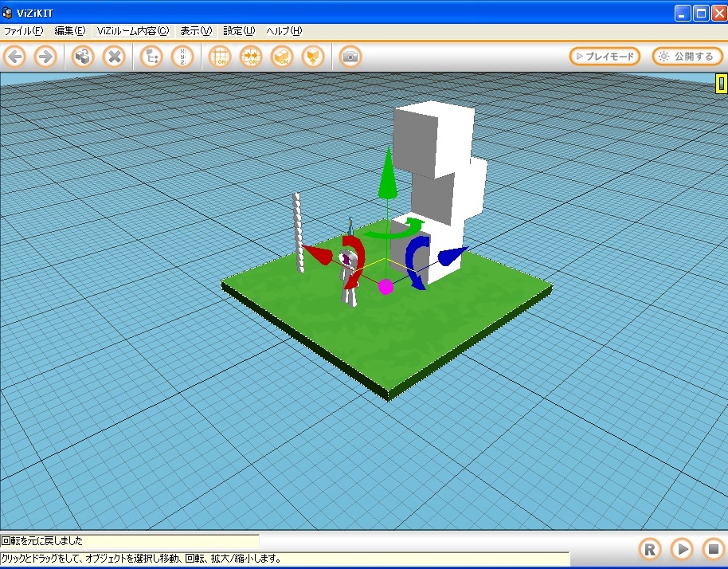Image resolution: width=728 pixels, height=569 pixels.
Task: Toggle the object box ON button
Action: tap(282, 57)
